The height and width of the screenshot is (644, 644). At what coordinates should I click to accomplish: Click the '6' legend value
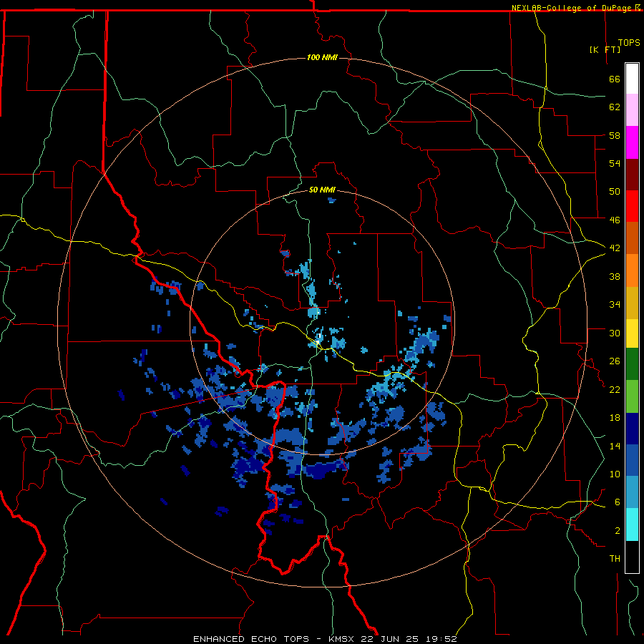[x=617, y=502]
